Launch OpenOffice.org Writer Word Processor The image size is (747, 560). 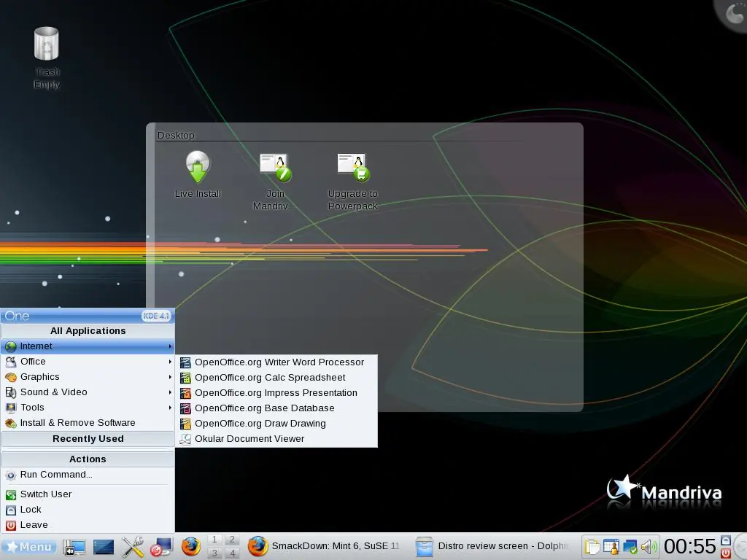(276, 362)
